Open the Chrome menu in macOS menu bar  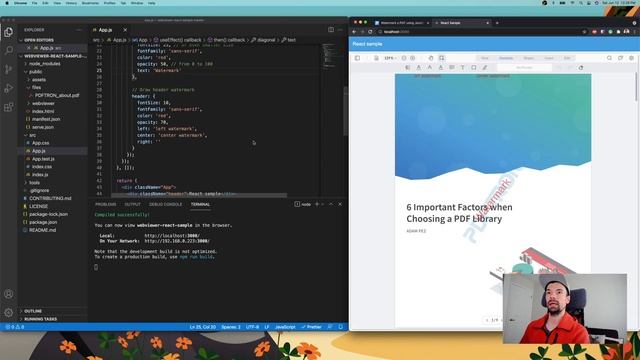click(x=20, y=3)
